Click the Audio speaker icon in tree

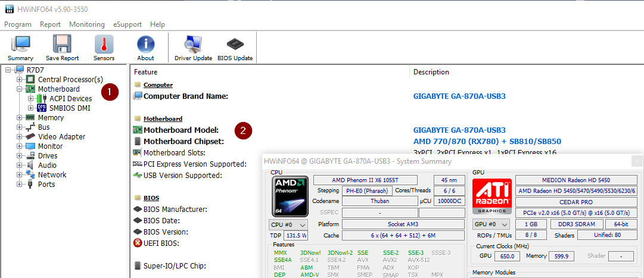pyautogui.click(x=30, y=165)
